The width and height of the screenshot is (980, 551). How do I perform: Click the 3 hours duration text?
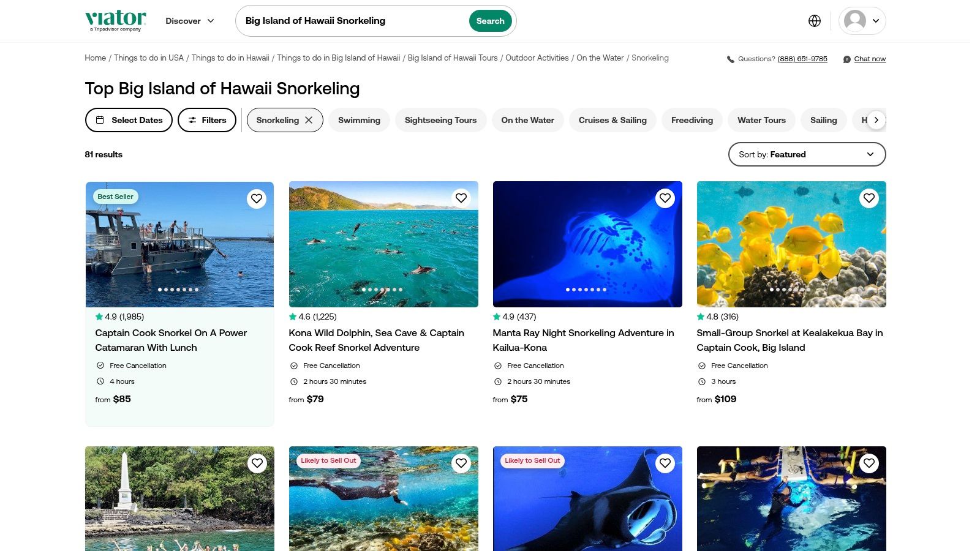click(723, 381)
